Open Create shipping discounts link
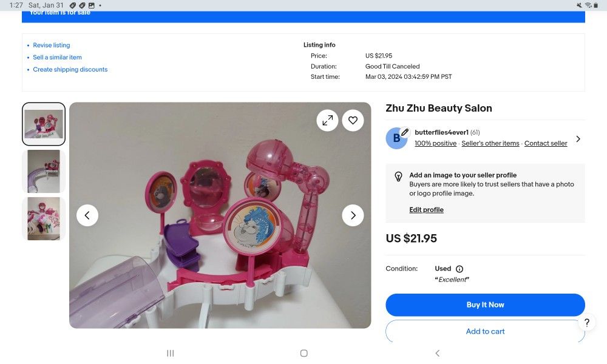Image resolution: width=607 pixels, height=364 pixels. 70,70
